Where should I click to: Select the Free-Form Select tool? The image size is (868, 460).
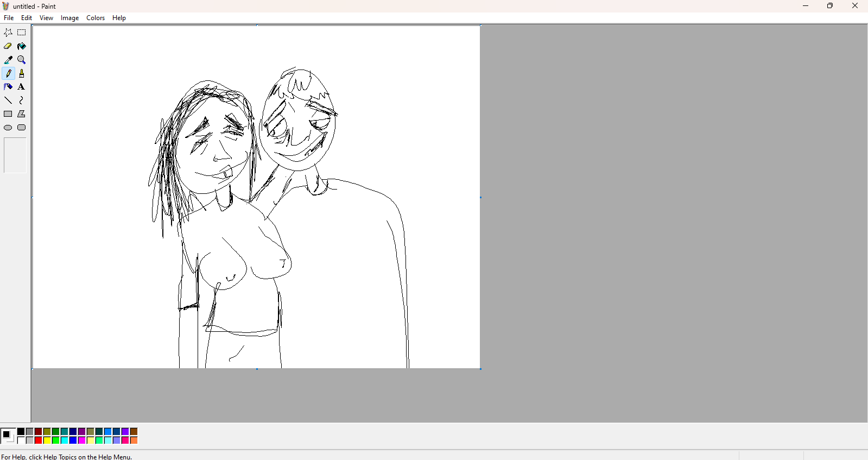click(x=8, y=33)
